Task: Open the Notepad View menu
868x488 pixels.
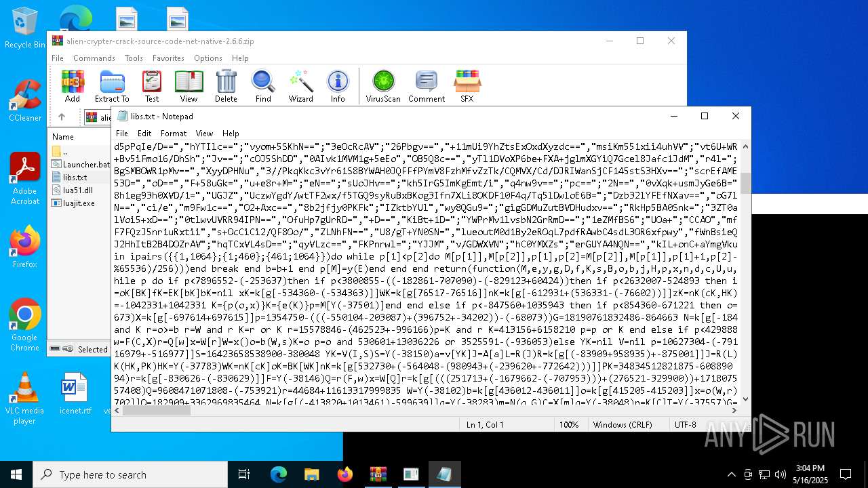Action: click(204, 134)
